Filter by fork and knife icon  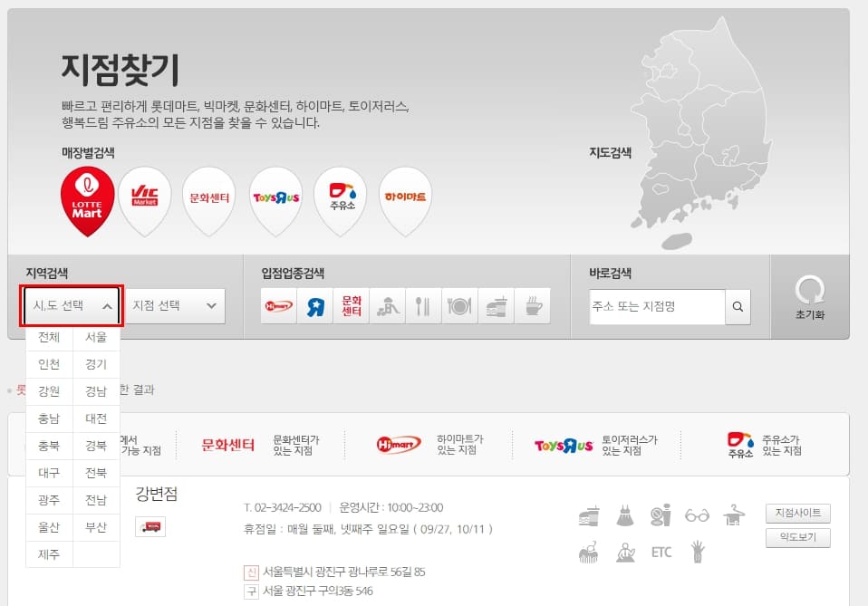[423, 305]
